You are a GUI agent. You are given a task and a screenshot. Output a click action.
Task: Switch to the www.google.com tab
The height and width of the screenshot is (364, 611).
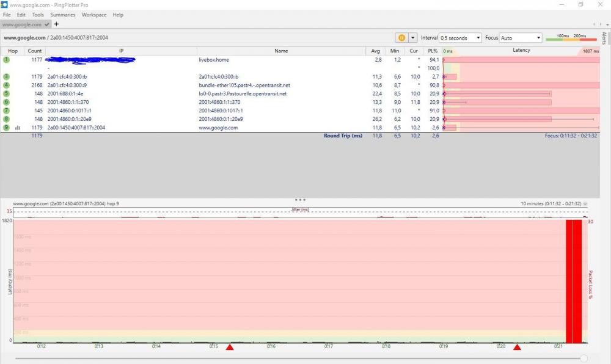[21, 24]
